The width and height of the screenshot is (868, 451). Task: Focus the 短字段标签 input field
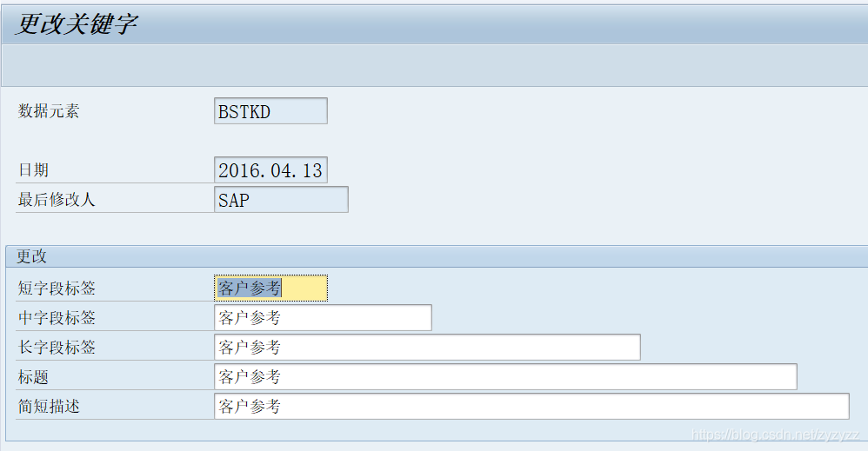[x=270, y=289]
